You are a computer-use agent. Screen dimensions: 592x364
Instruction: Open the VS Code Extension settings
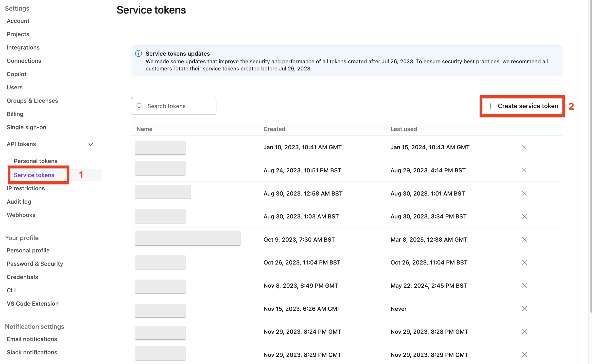click(x=33, y=303)
